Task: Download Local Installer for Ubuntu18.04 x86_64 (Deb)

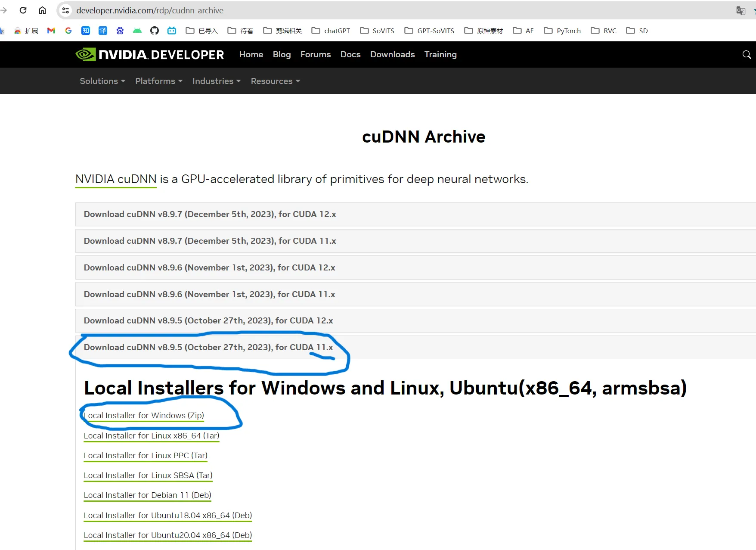Action: (x=168, y=516)
